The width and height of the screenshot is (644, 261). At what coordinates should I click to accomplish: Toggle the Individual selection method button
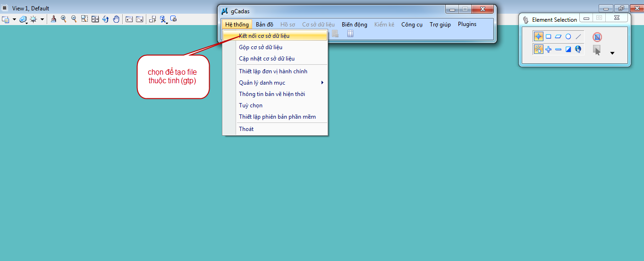pos(538,36)
